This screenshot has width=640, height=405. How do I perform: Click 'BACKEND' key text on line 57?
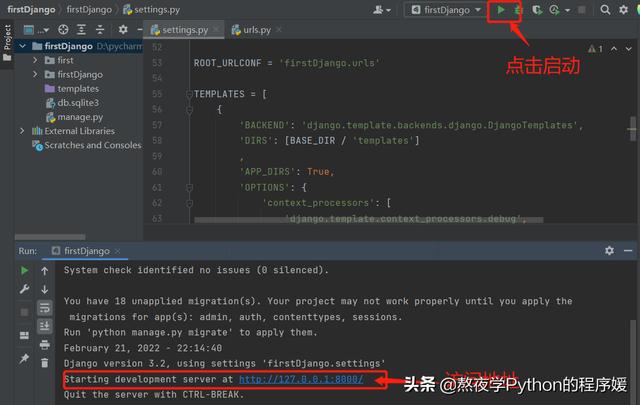pos(267,125)
